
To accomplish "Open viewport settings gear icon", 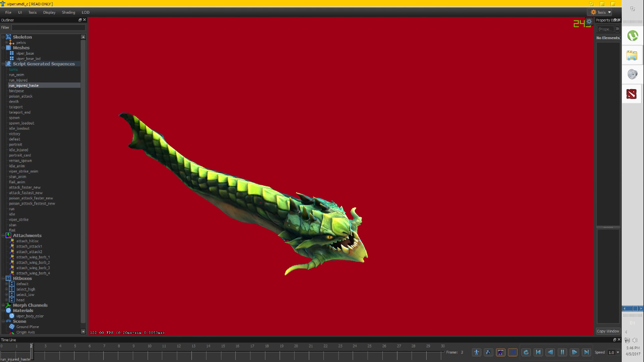I will (589, 21).
